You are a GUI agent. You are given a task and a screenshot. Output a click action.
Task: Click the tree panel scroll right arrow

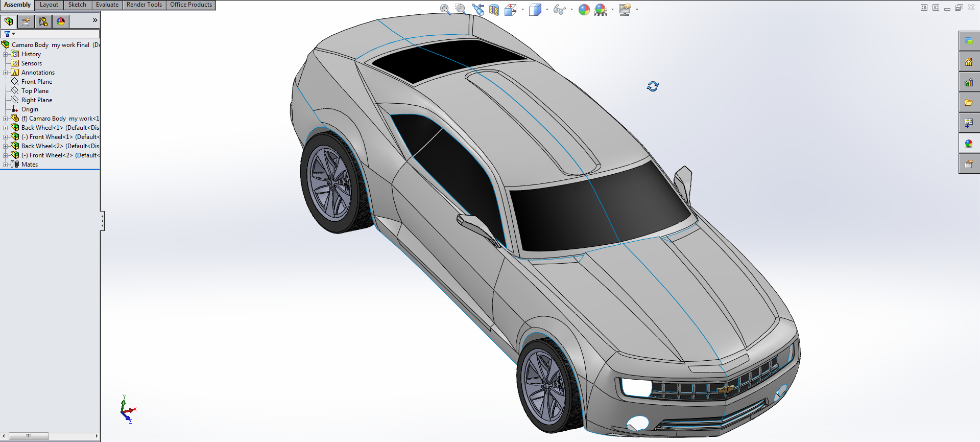pyautogui.click(x=97, y=436)
